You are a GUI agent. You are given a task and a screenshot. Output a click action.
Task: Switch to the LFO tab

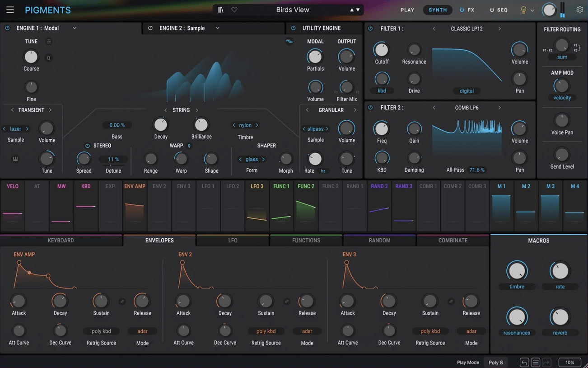233,241
